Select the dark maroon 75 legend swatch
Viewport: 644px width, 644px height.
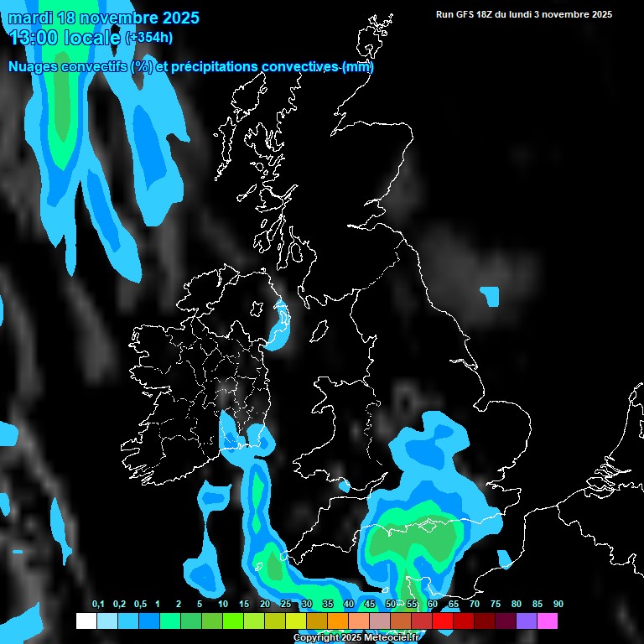coord(485,621)
